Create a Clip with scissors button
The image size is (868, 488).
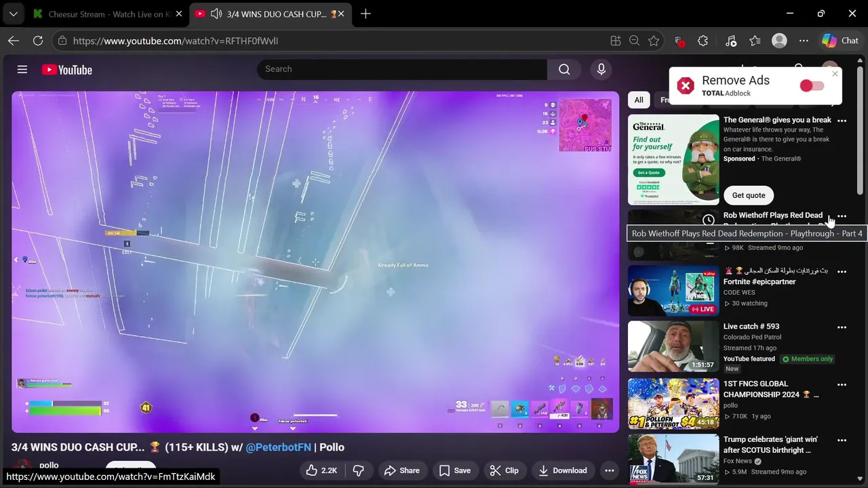[x=505, y=470]
